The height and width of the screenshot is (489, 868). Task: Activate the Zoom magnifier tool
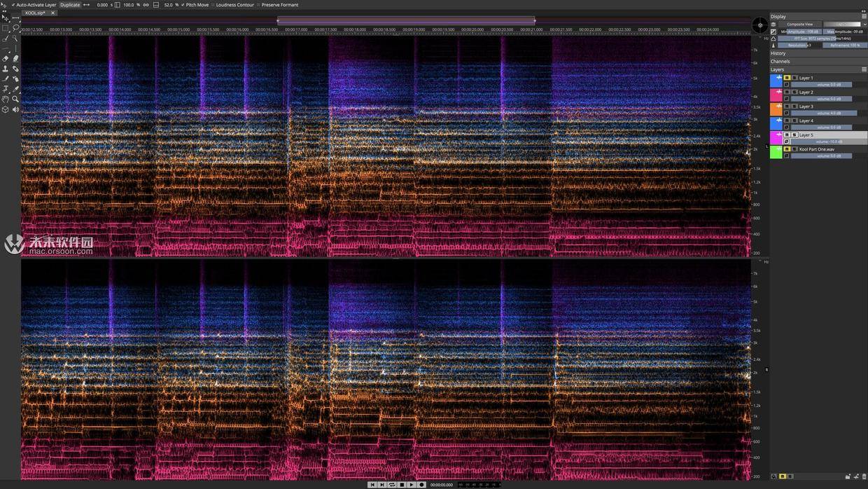click(15, 99)
